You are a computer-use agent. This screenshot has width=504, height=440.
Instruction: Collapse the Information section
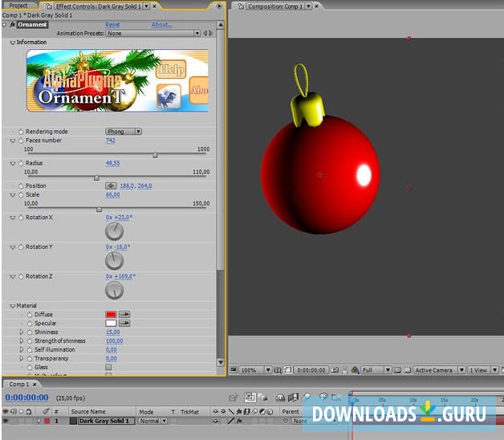pyautogui.click(x=13, y=43)
